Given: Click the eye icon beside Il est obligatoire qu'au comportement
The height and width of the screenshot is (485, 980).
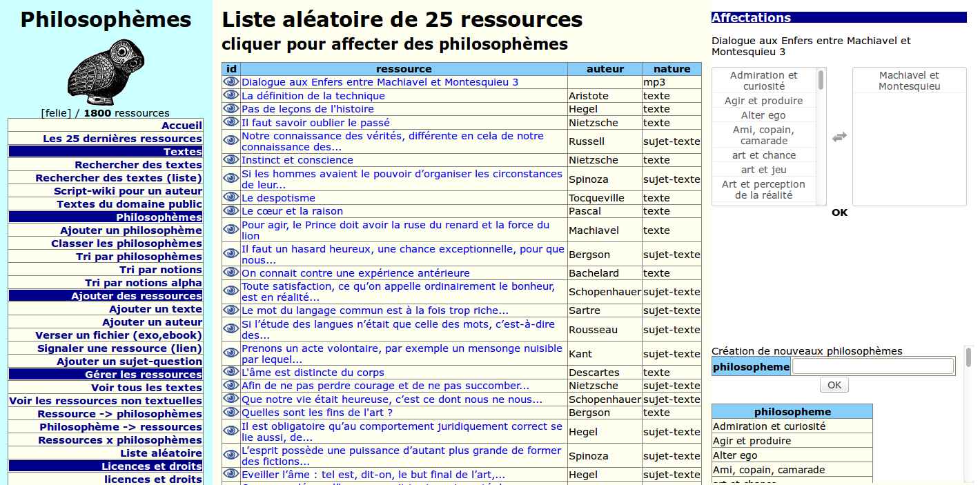Looking at the screenshot, I should (231, 431).
